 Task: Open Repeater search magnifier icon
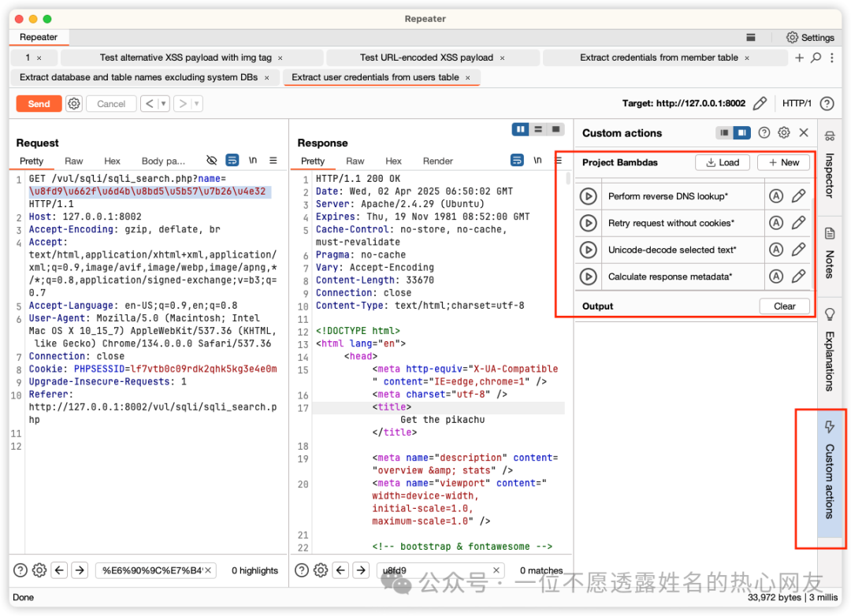coord(816,58)
